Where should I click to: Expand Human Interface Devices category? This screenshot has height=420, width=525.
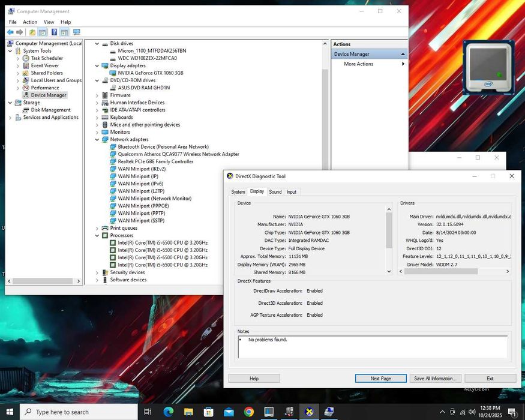pyautogui.click(x=97, y=103)
